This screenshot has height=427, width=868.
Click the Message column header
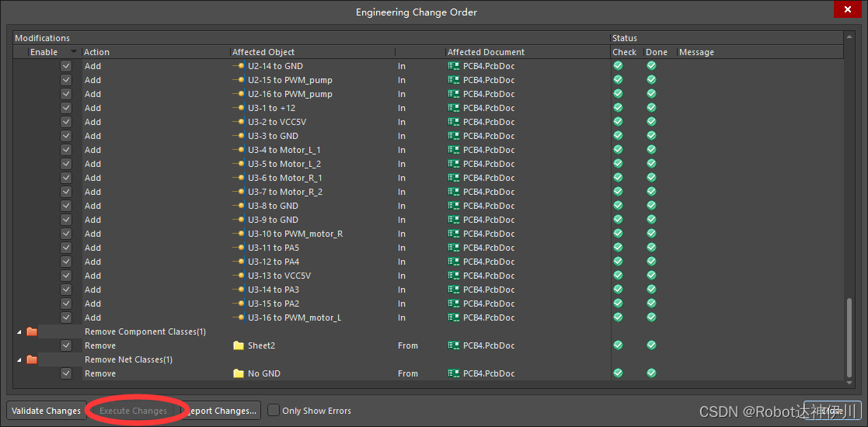click(x=760, y=52)
